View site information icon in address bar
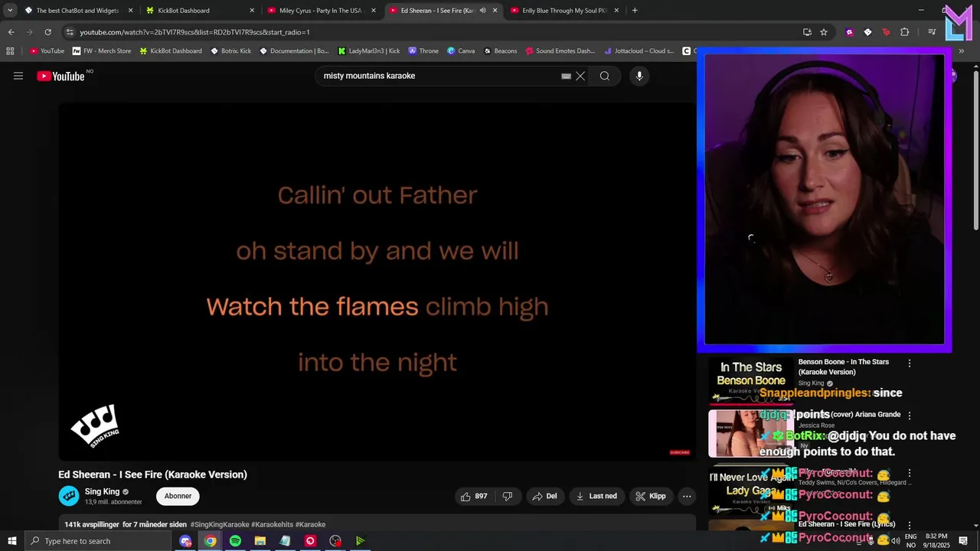The width and height of the screenshot is (980, 551). pyautogui.click(x=70, y=32)
